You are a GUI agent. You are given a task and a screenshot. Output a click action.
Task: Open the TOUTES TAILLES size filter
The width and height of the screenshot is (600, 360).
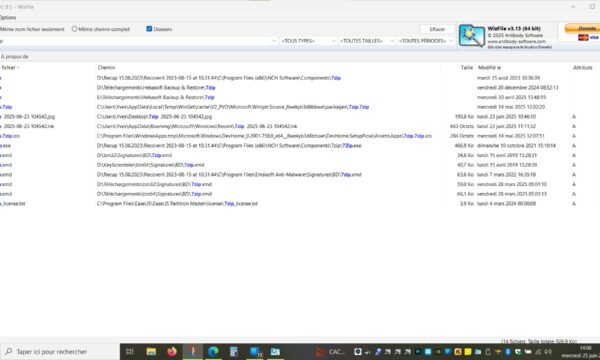[367, 41]
